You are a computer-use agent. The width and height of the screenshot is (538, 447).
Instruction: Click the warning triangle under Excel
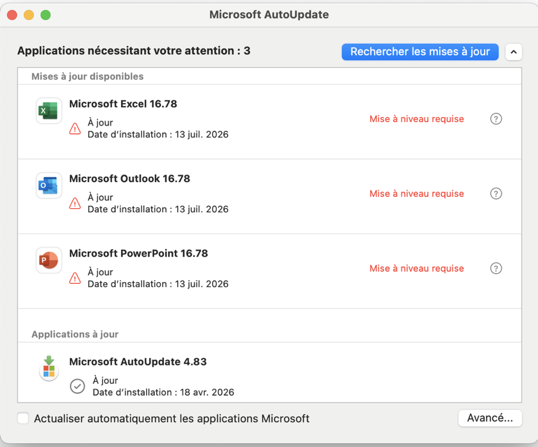click(75, 129)
